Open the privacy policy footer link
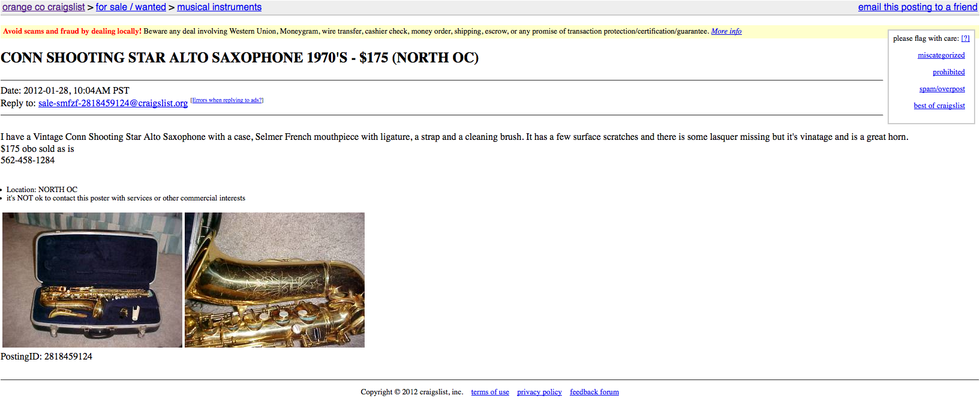 539,392
